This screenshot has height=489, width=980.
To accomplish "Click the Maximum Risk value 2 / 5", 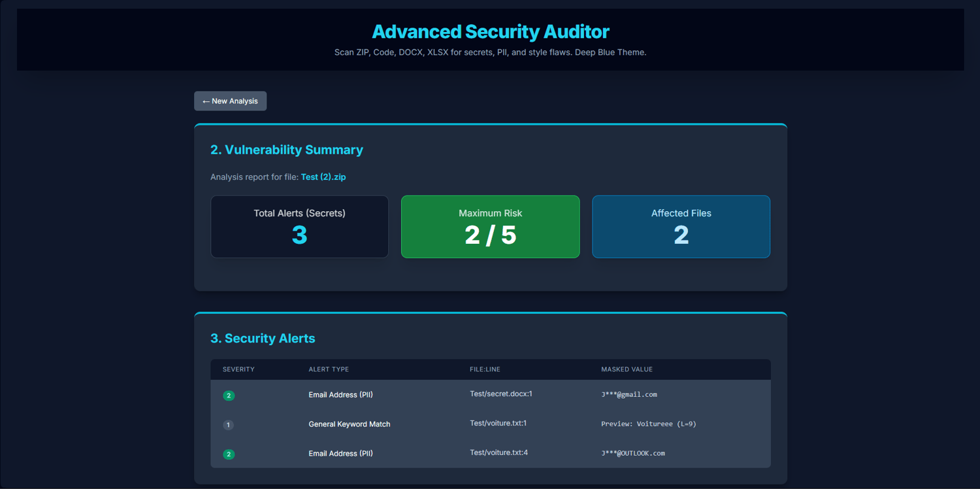I will click(491, 235).
